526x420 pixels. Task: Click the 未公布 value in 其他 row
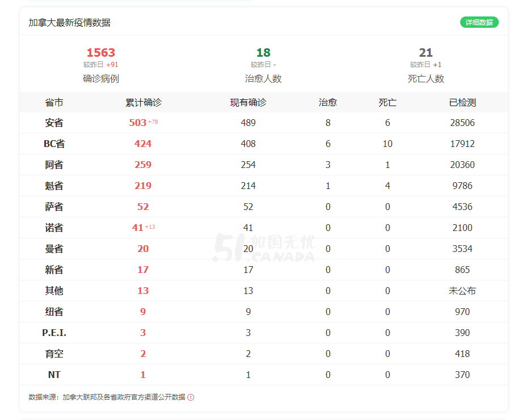click(462, 291)
